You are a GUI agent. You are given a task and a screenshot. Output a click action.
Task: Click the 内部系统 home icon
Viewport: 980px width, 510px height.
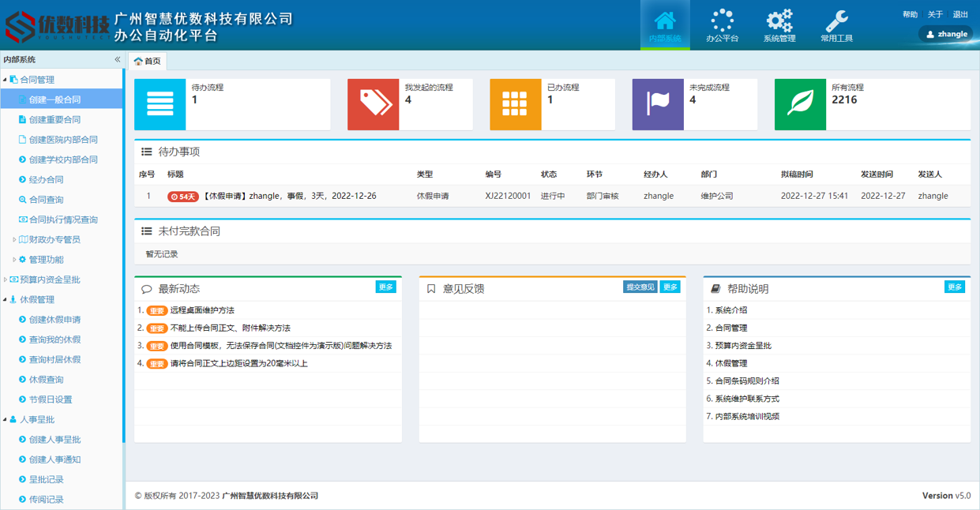(x=665, y=21)
